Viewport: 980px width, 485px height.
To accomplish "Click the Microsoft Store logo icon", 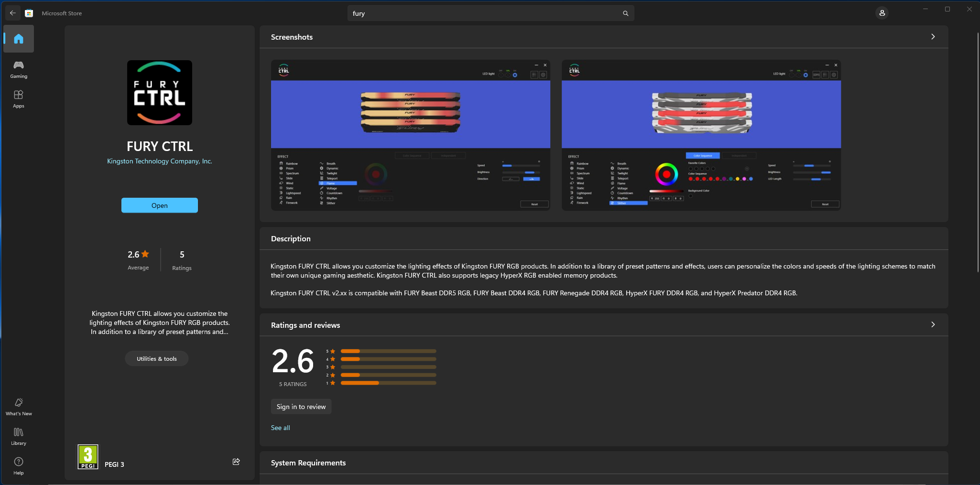I will (29, 13).
